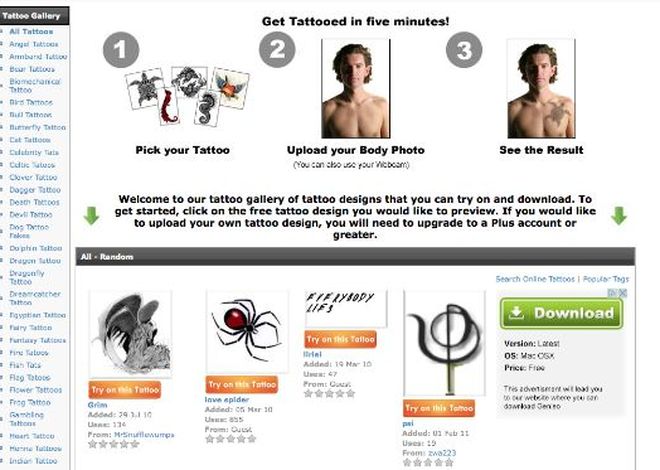Click the right green down arrow

619,215
